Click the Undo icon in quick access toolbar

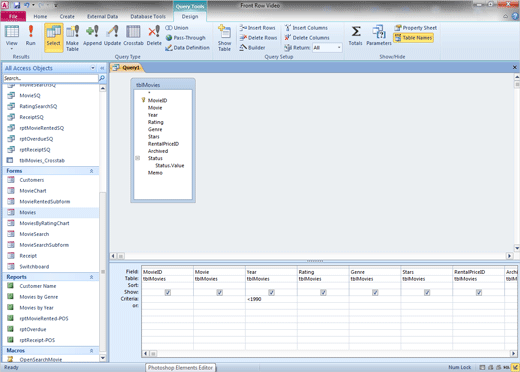click(x=27, y=5)
